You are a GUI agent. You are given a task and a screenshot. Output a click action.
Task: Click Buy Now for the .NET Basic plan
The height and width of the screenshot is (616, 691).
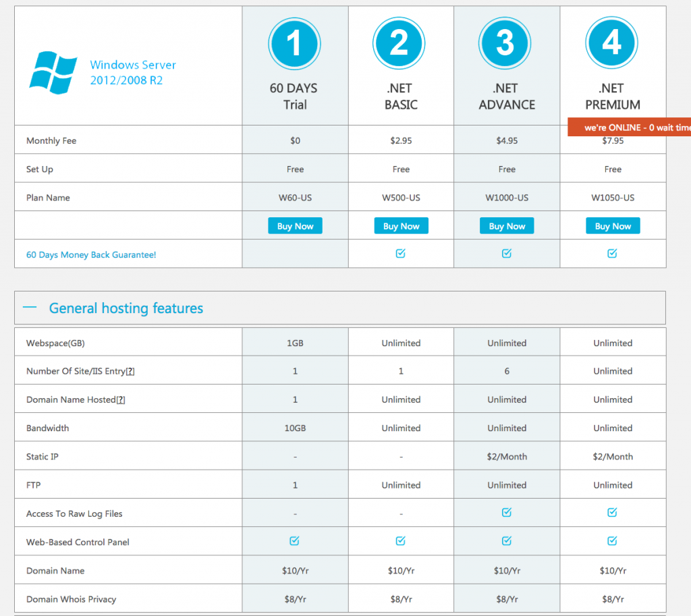(x=401, y=226)
